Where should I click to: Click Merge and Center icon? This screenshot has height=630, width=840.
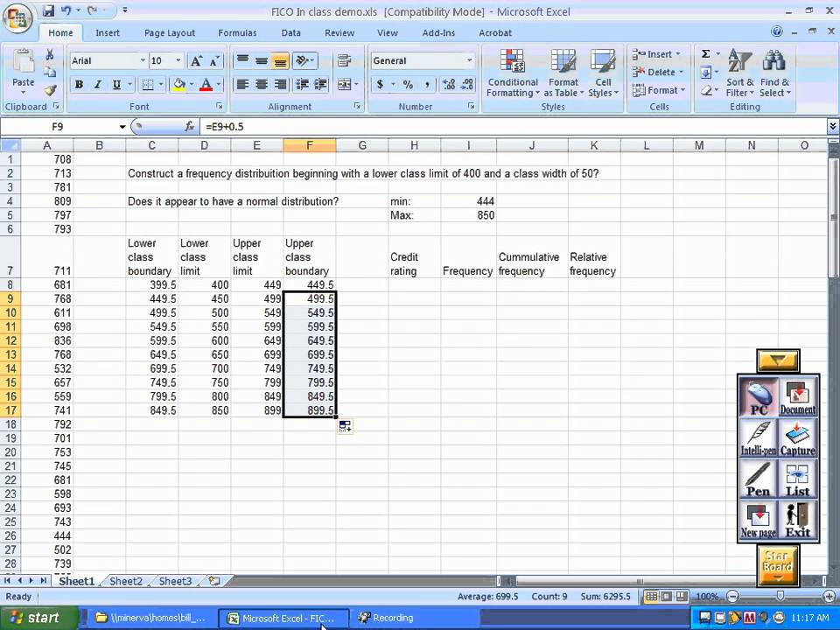click(344, 85)
